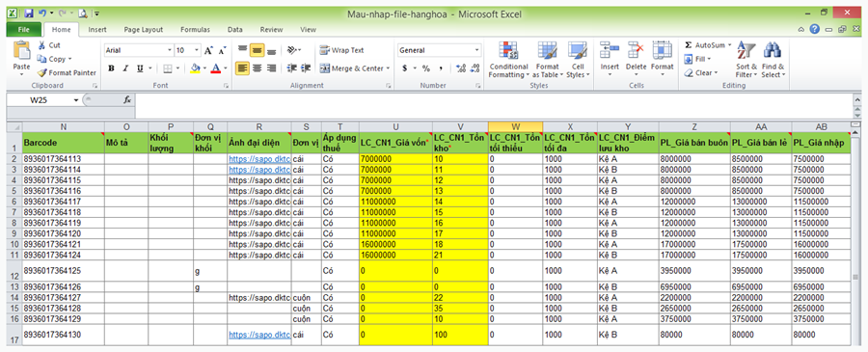Viewport: 868px width, 352px height.
Task: Apply the yellow Fill Color bucket
Action: pos(195,68)
